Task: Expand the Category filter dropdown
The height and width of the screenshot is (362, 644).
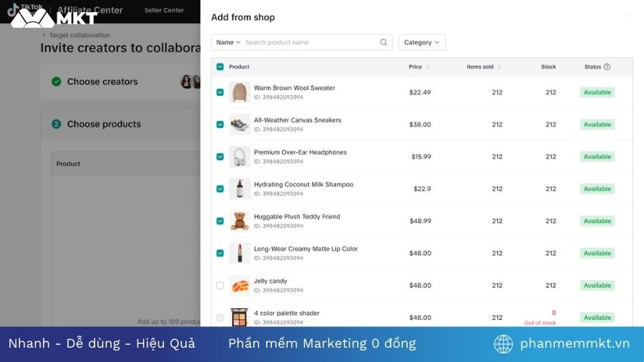Action: 421,42
